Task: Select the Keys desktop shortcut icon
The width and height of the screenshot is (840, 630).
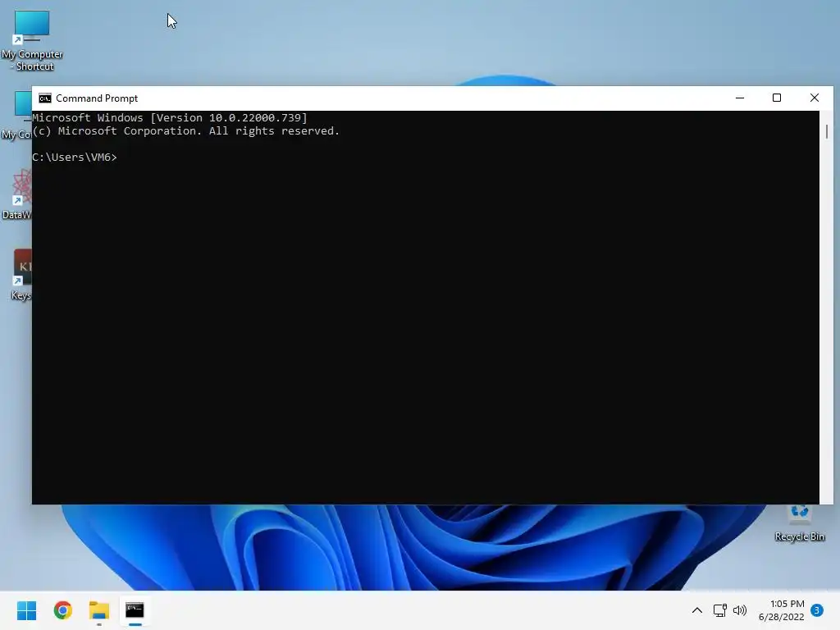Action: [21, 274]
